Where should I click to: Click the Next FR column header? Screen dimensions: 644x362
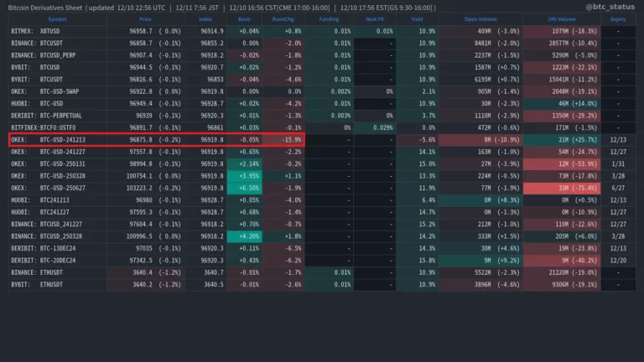coord(375,19)
